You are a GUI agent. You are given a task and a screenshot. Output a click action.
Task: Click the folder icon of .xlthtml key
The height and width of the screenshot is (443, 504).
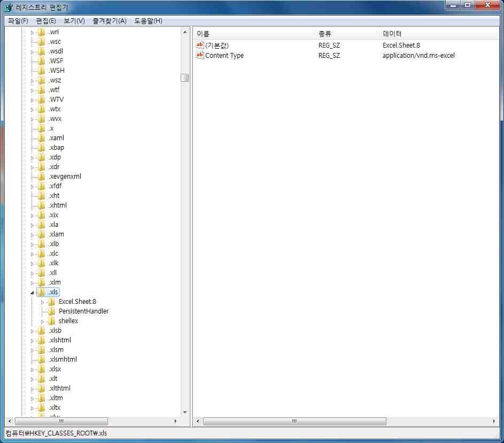42,388
